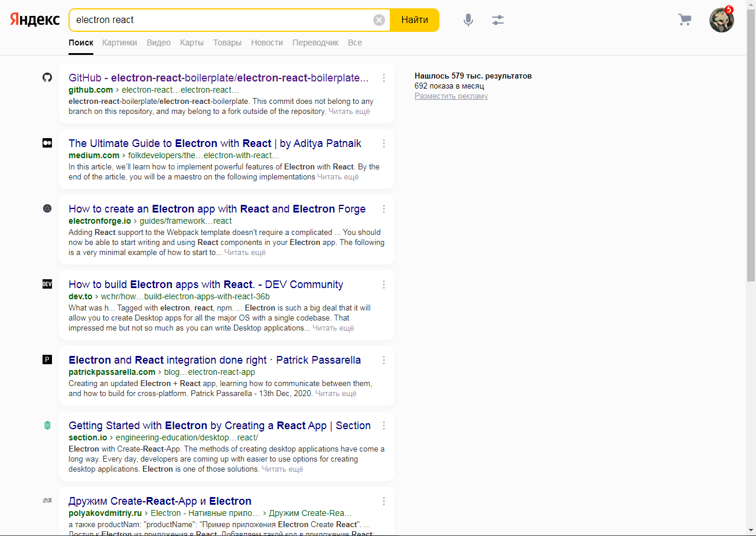Click the patrickpassarella.com domain link
The height and width of the screenshot is (536, 756).
click(112, 372)
